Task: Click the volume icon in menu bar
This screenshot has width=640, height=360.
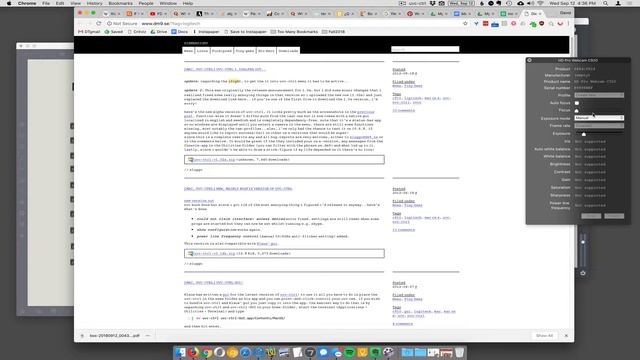Action: [x=530, y=3]
